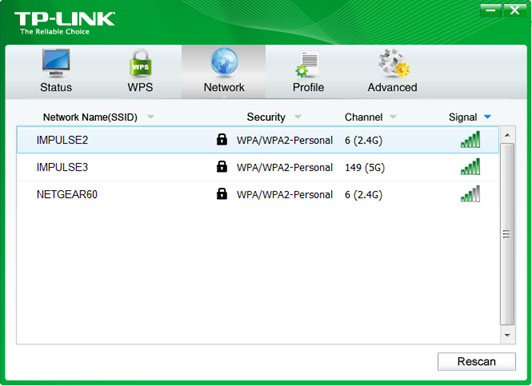532x386 pixels.
Task: Click the lock icon beside NETGEAR60
Action: click(x=222, y=193)
